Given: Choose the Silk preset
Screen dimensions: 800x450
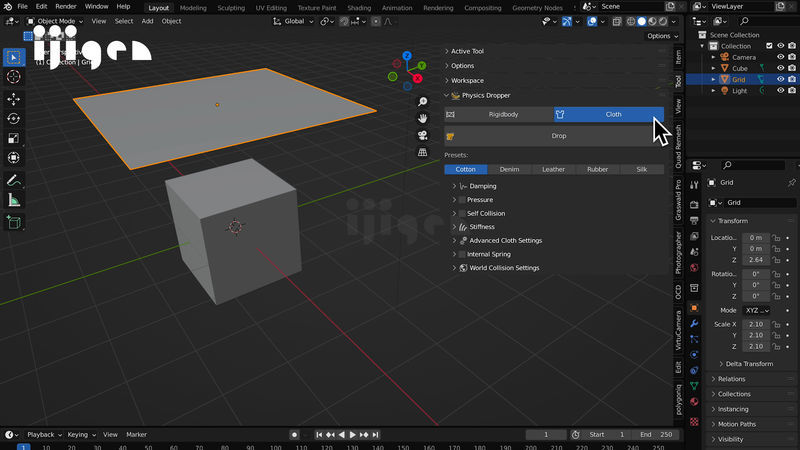Looking at the screenshot, I should (642, 169).
